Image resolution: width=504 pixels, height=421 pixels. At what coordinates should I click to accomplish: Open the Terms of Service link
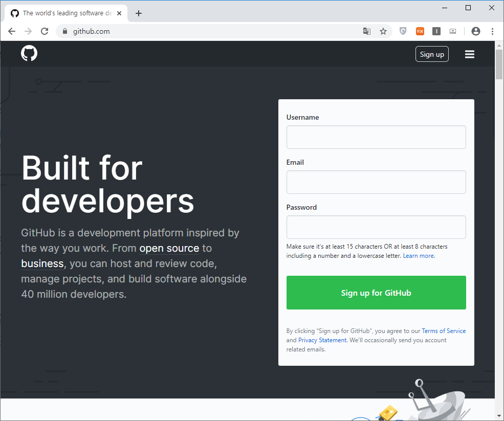[444, 330]
